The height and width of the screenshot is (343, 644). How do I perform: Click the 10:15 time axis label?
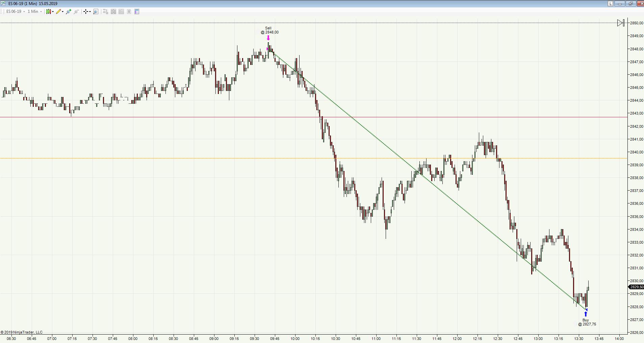click(x=315, y=339)
